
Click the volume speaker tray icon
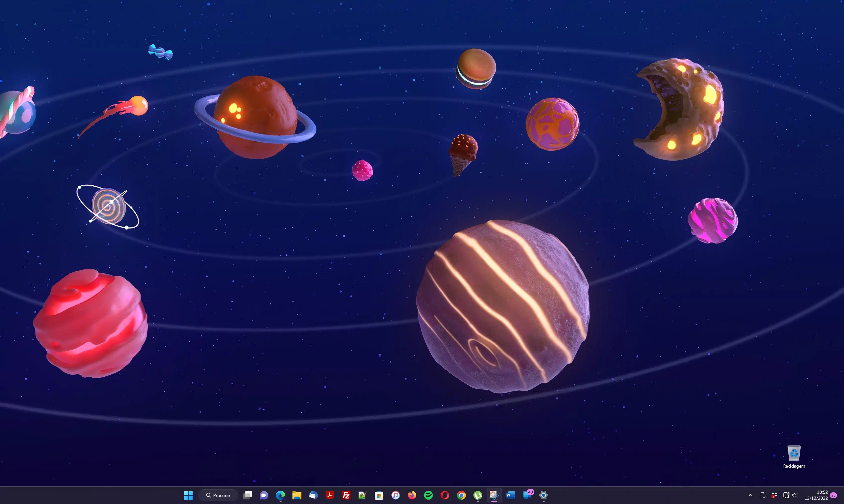[795, 495]
